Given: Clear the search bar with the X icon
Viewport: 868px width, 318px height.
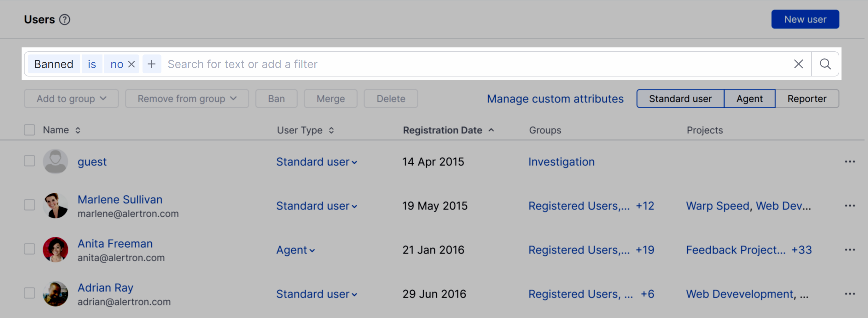Looking at the screenshot, I should pos(798,64).
